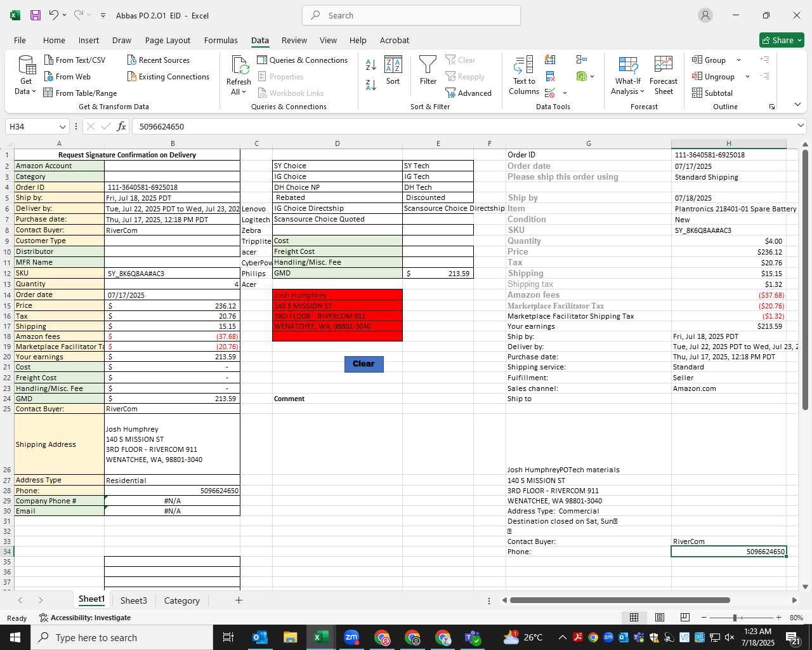Open Advanced filter options
The width and height of the screenshot is (812, 650).
pos(468,93)
